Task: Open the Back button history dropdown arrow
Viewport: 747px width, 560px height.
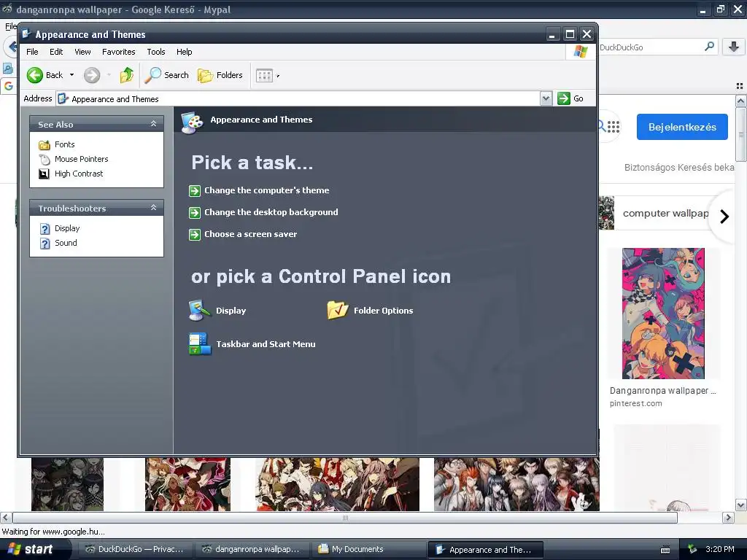Action: pos(72,75)
